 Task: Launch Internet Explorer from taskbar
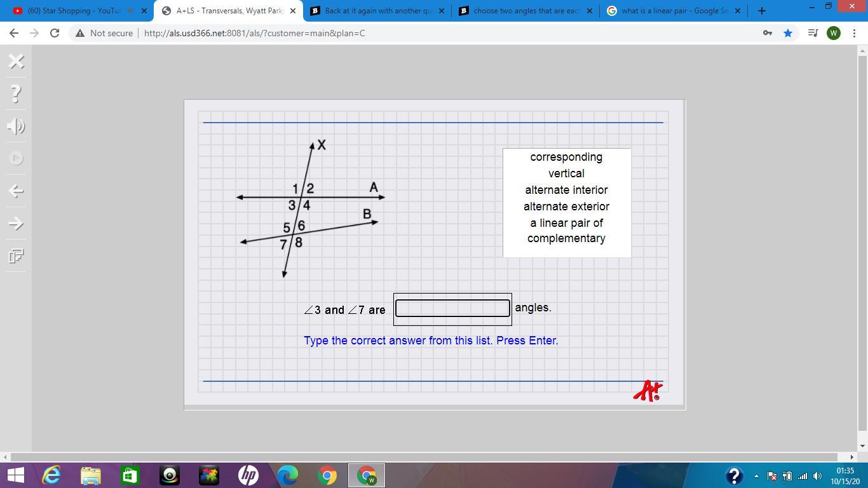point(51,475)
